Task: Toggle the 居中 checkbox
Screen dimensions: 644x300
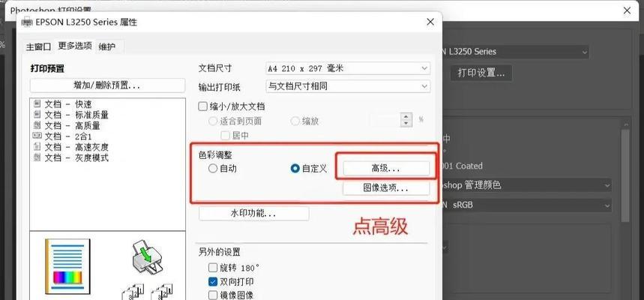Action: coord(225,136)
